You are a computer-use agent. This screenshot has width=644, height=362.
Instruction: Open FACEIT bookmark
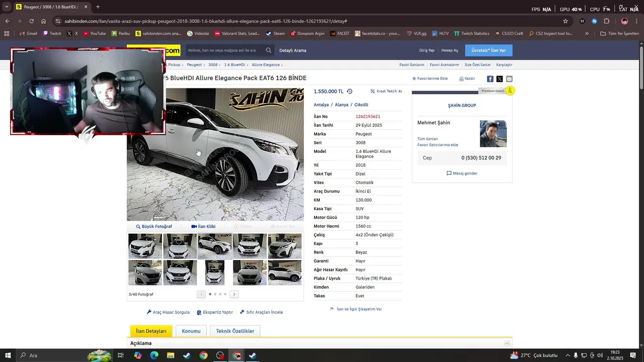(x=340, y=34)
